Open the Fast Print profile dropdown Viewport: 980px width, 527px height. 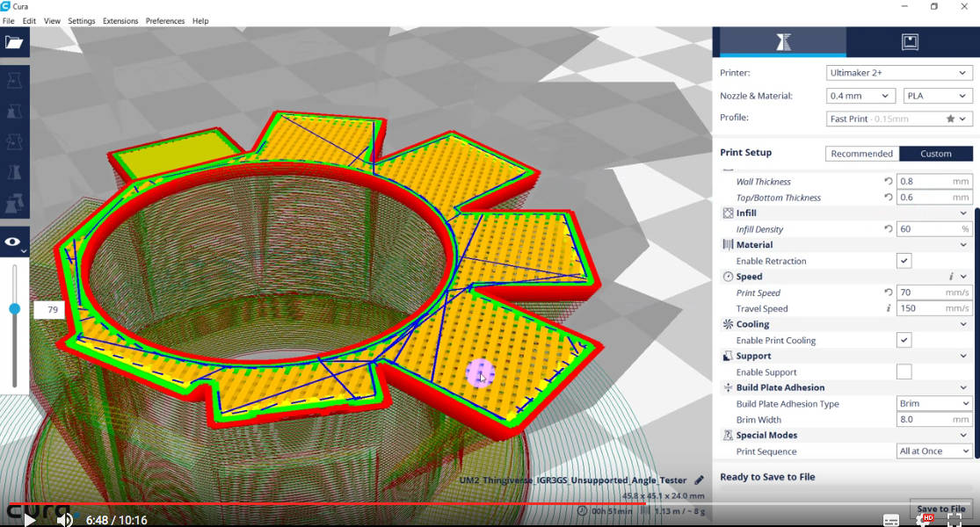899,119
